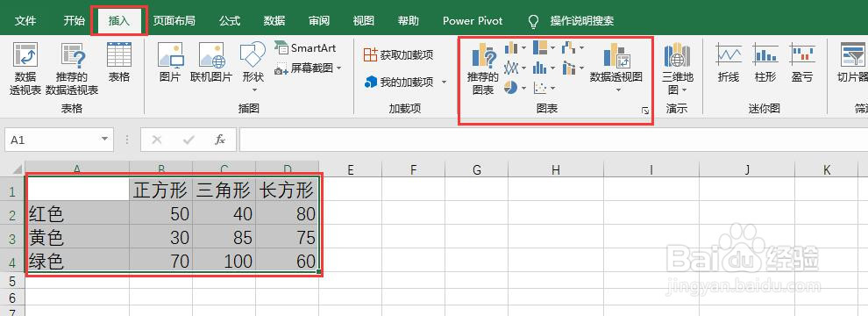Switch to the View (视图) tab
868x316 pixels.
(x=364, y=21)
